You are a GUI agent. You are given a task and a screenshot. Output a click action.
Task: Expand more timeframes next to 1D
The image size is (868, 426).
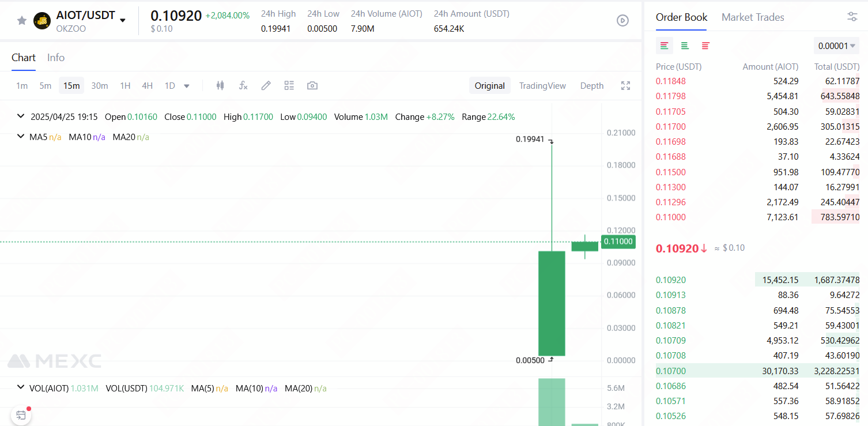pyautogui.click(x=187, y=86)
